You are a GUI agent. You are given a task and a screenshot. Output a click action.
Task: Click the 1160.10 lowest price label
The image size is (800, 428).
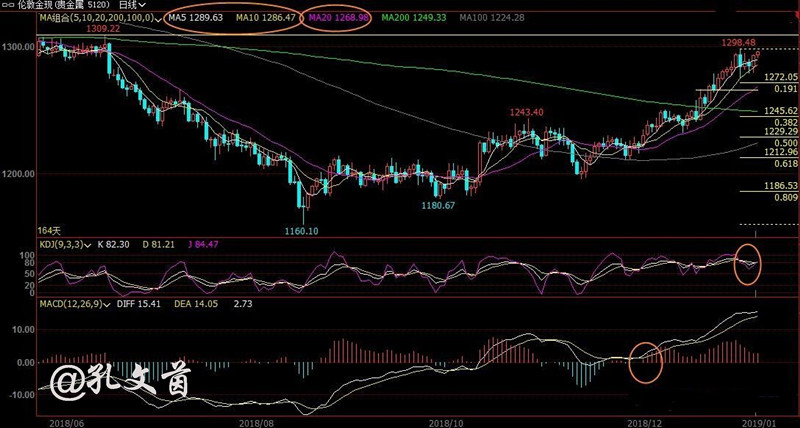(302, 231)
